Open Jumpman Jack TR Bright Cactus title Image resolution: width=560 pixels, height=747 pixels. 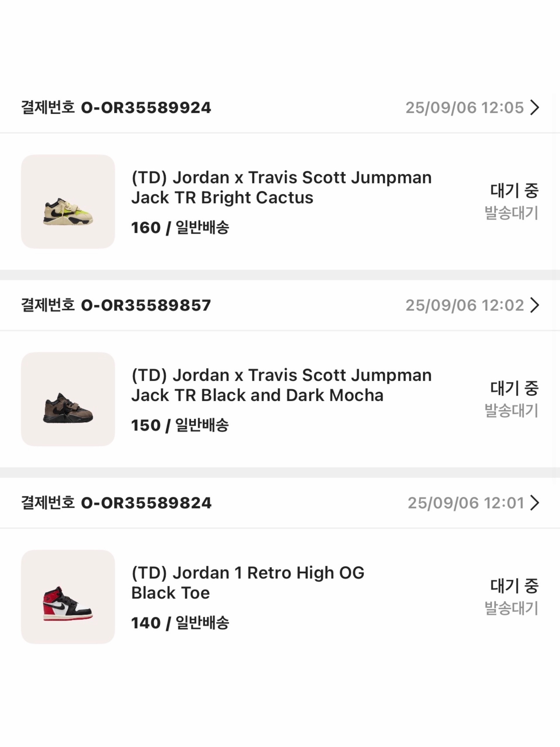(281, 187)
